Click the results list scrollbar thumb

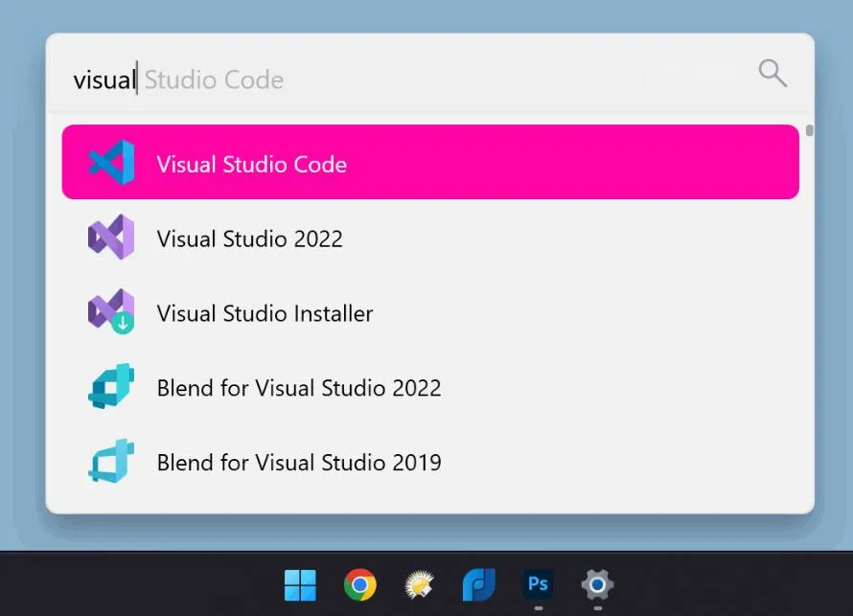point(810,130)
